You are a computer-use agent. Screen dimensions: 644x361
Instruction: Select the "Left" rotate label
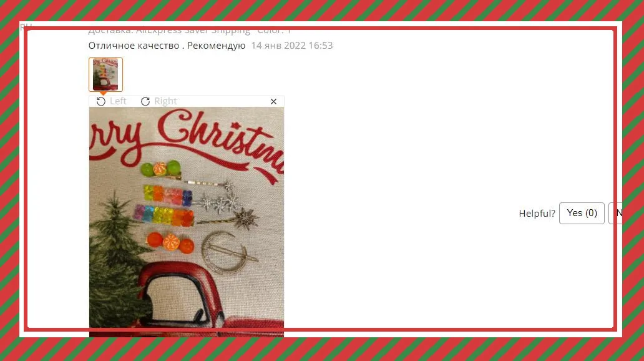pos(119,101)
